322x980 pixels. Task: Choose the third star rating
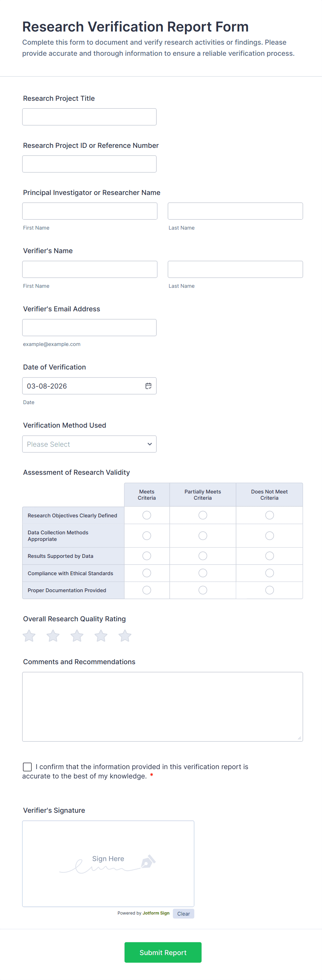[x=77, y=636]
